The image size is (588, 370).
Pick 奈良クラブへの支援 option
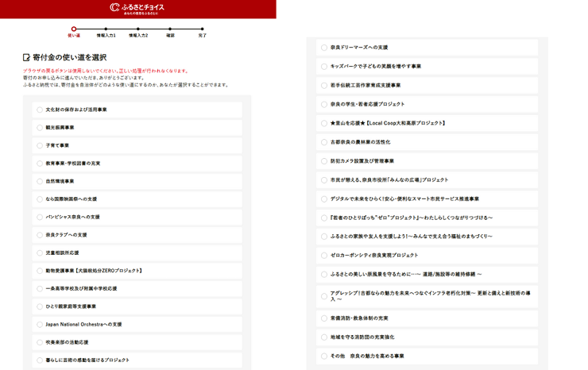pyautogui.click(x=40, y=235)
